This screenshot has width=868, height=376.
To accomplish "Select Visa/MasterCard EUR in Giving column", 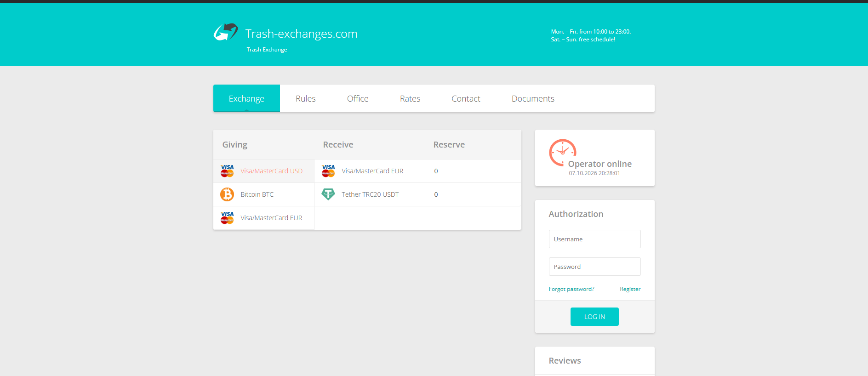I will pos(264,218).
